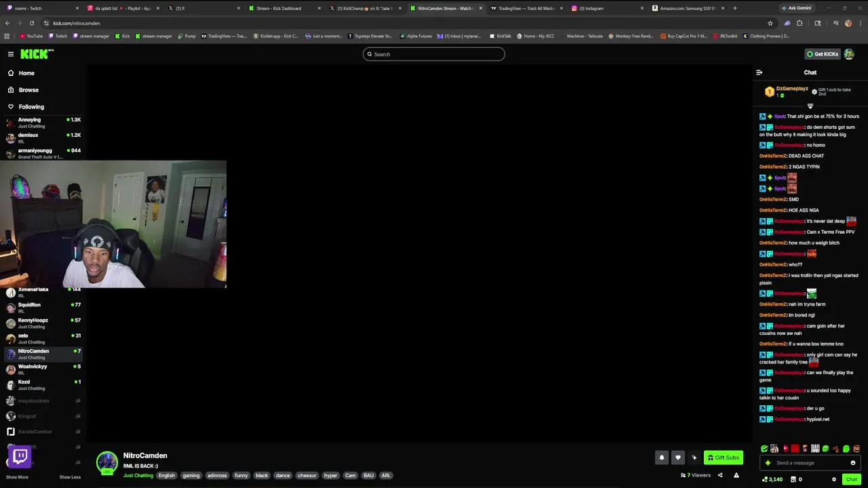This screenshot has height=488, width=868.
Task: Open YouTube bookmark in bookmarks bar
Action: [31, 36]
